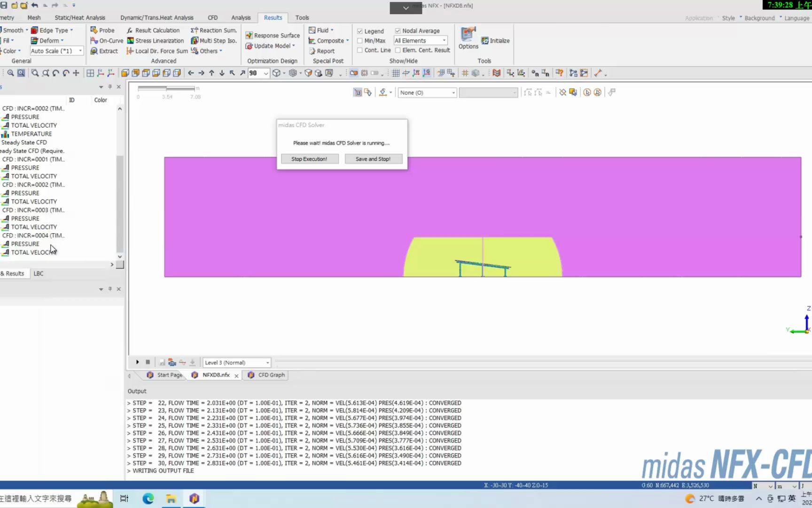Open Result Calculation
The height and width of the screenshot is (508, 812).
tap(153, 30)
